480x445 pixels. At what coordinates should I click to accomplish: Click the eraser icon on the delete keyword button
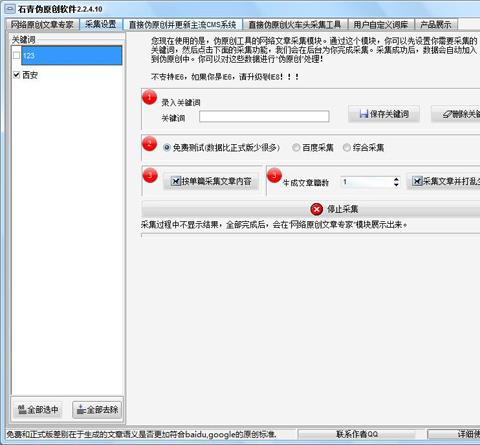pyautogui.click(x=447, y=114)
